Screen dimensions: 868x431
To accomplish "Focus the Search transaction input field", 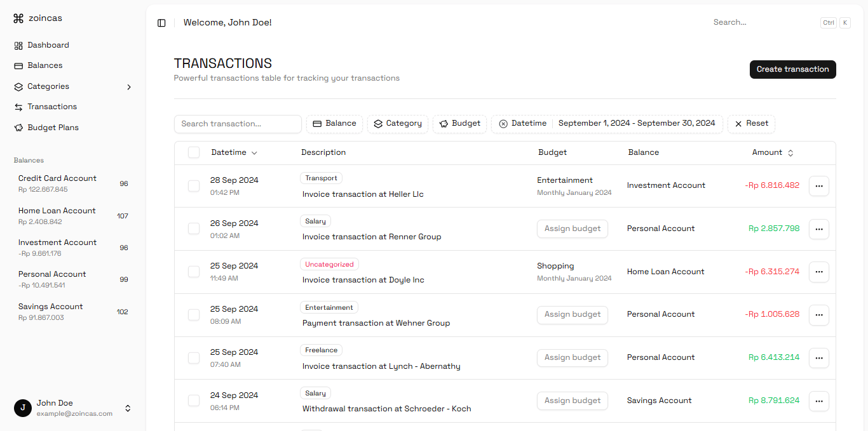I will point(238,124).
